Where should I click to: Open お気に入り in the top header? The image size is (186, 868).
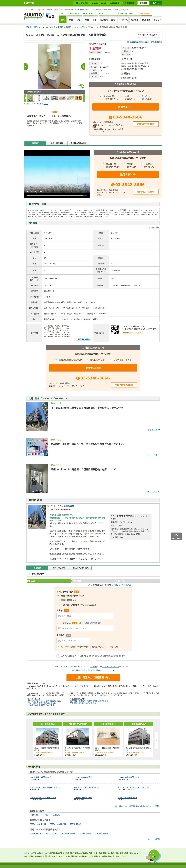point(82,3)
